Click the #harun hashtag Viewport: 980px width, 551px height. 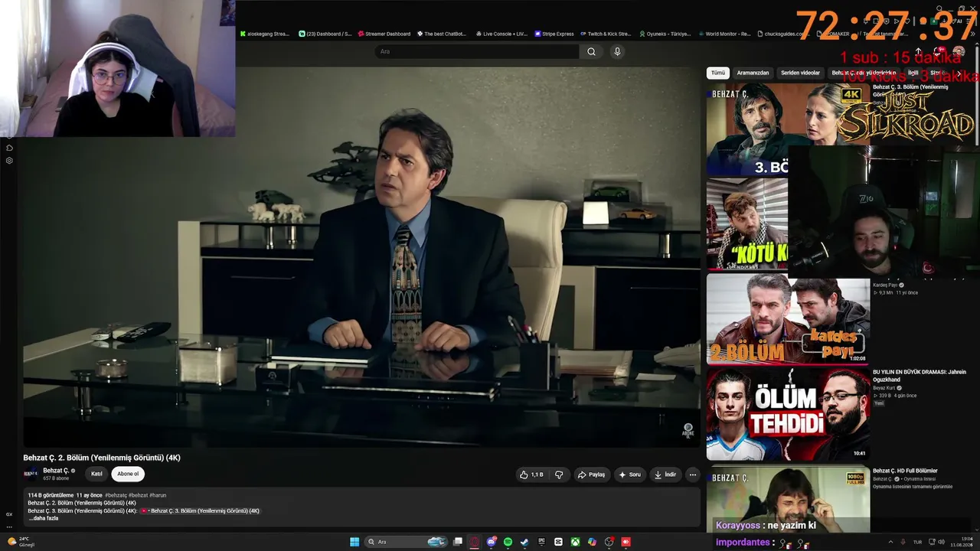pos(158,495)
